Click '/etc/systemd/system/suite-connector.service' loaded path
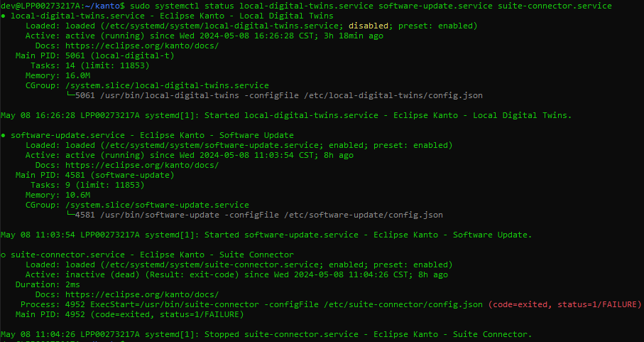644x342 pixels. [x=212, y=264]
